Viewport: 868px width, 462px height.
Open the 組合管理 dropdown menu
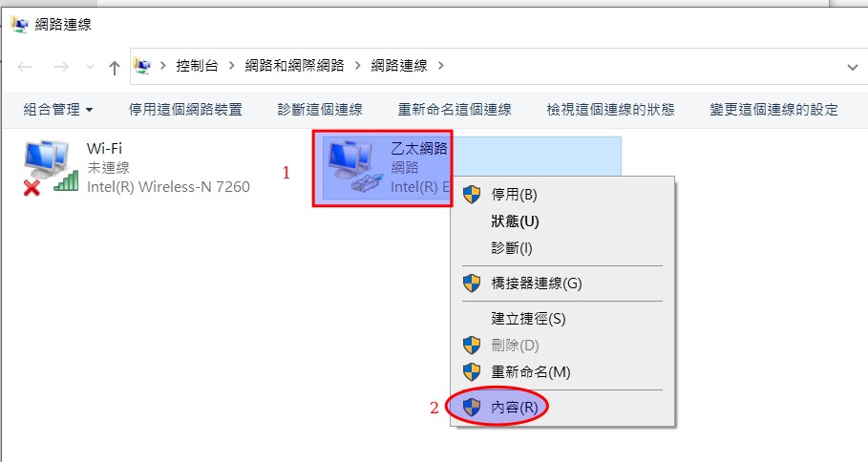pos(58,110)
